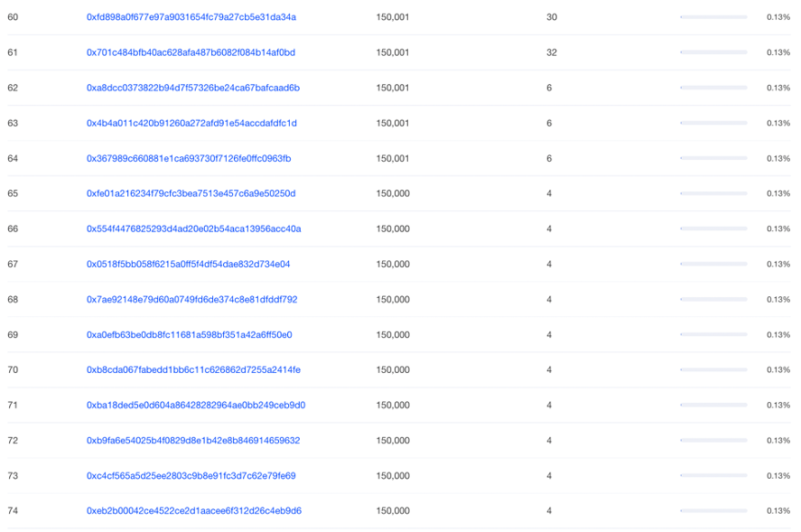Open address link starting 0xba18ded5e0d604a8
The height and width of the screenshot is (532, 801).
click(x=196, y=405)
